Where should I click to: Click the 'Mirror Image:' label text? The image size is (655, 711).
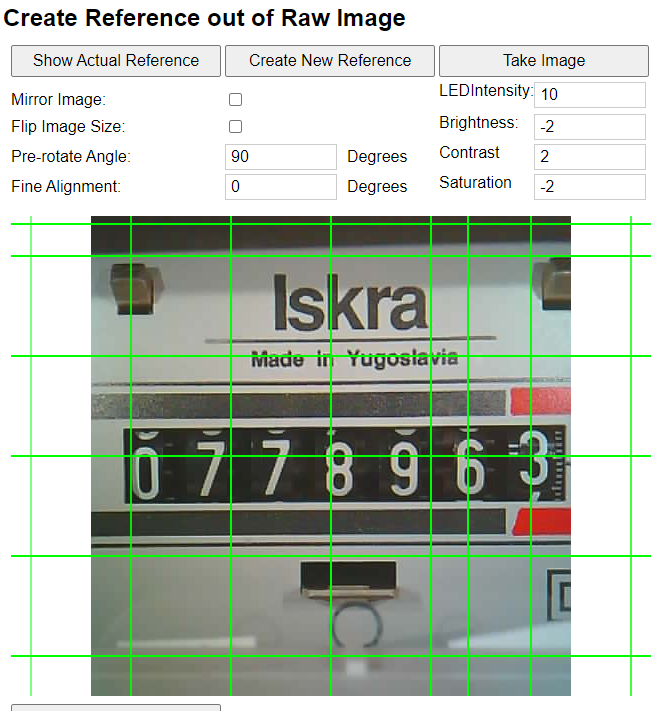[x=58, y=99]
